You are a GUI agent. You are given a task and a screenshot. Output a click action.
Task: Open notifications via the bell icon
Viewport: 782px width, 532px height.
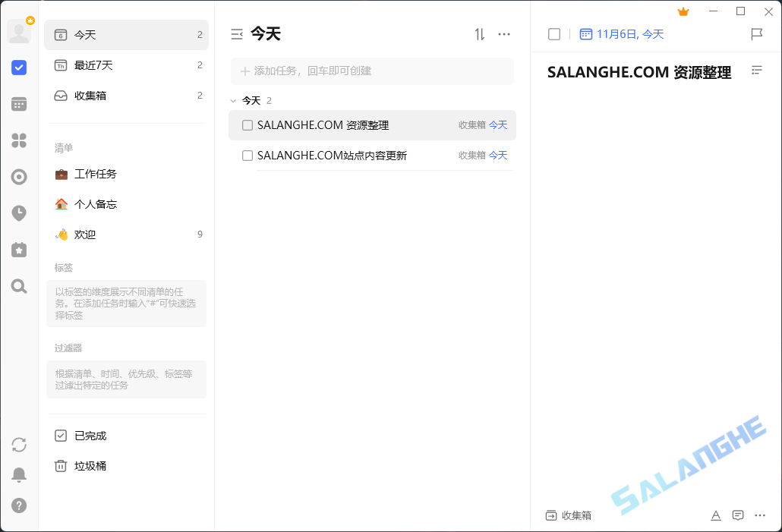point(19,474)
